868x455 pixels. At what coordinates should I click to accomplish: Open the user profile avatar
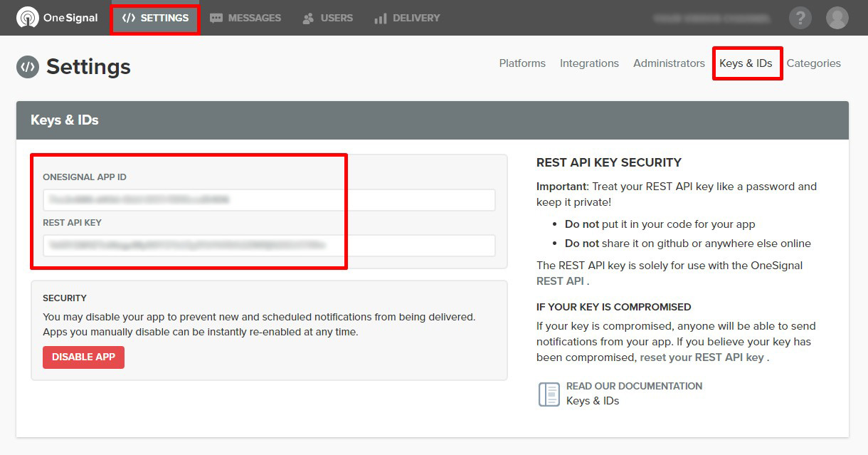837,18
